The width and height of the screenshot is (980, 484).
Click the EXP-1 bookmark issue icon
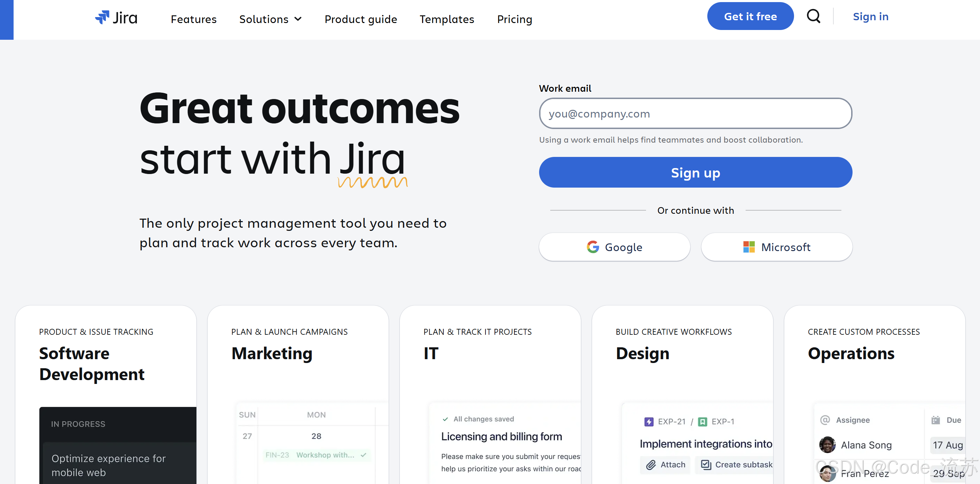coord(703,422)
